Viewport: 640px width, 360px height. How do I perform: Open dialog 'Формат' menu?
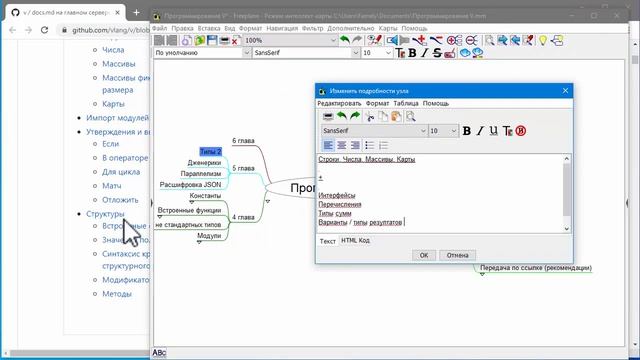(x=377, y=104)
